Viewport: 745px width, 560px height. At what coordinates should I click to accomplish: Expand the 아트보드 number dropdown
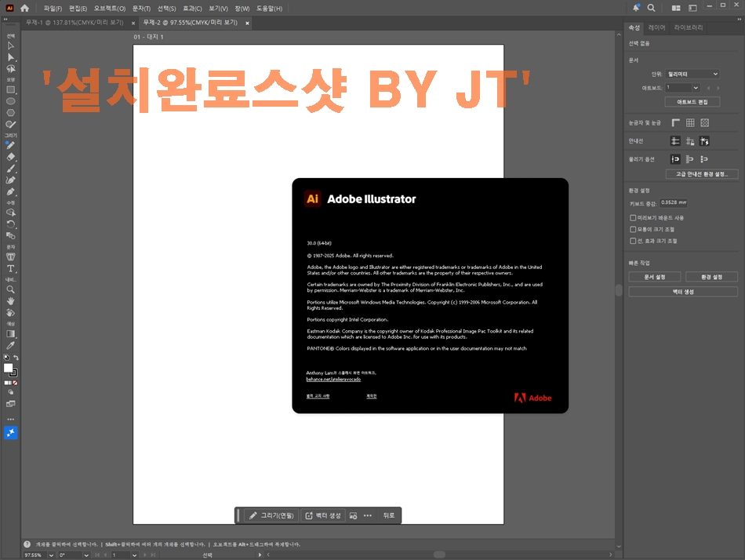pyautogui.click(x=695, y=88)
